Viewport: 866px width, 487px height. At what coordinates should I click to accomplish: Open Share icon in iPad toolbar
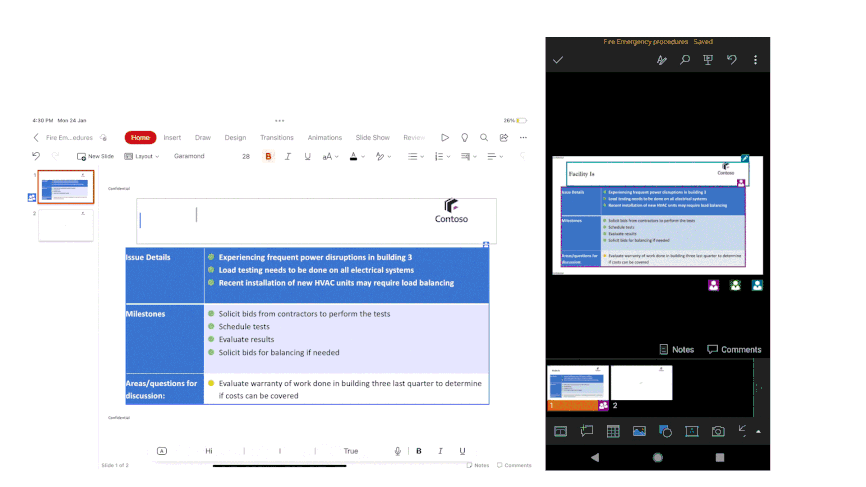pos(504,137)
